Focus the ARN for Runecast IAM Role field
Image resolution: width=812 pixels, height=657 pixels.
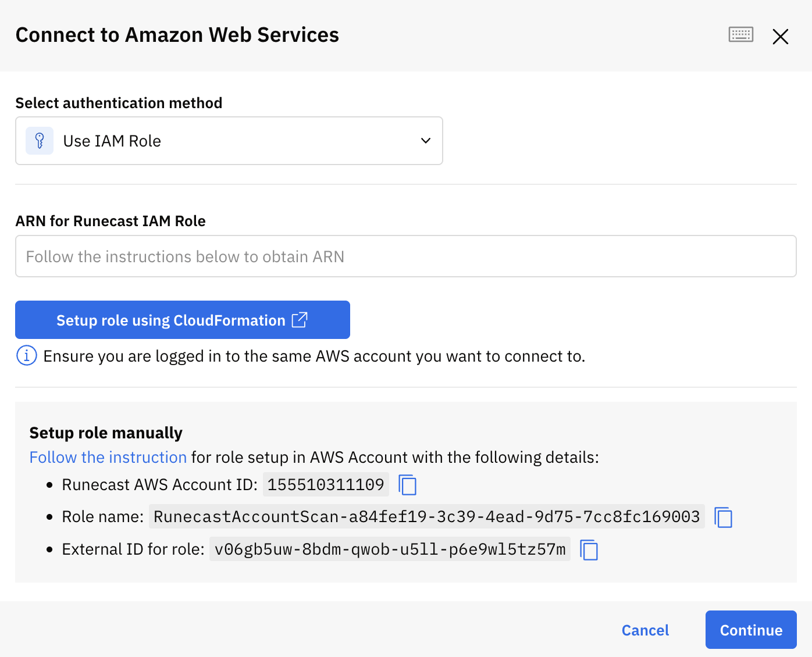coord(406,256)
